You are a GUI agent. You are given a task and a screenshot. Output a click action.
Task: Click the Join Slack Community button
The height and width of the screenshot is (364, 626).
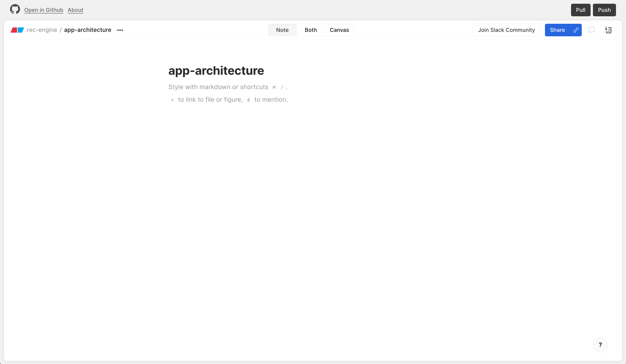(x=506, y=30)
